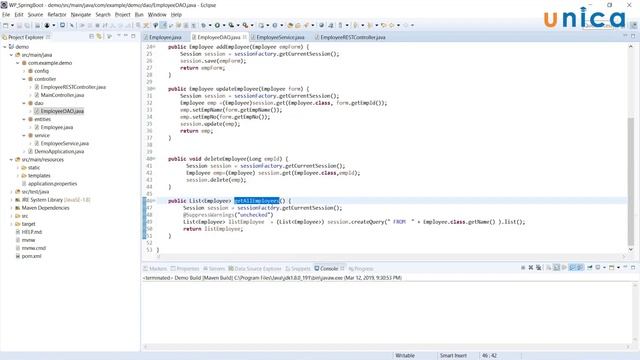This screenshot has height=360, width=640.
Task: Click the Save toolbar icon
Action: [19, 25]
